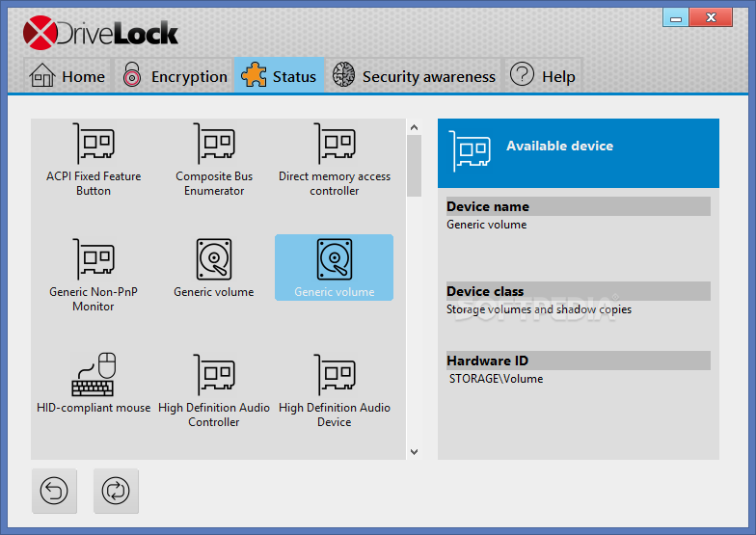Click the house icon on Home tab
Image resolution: width=756 pixels, height=535 pixels.
click(x=42, y=75)
